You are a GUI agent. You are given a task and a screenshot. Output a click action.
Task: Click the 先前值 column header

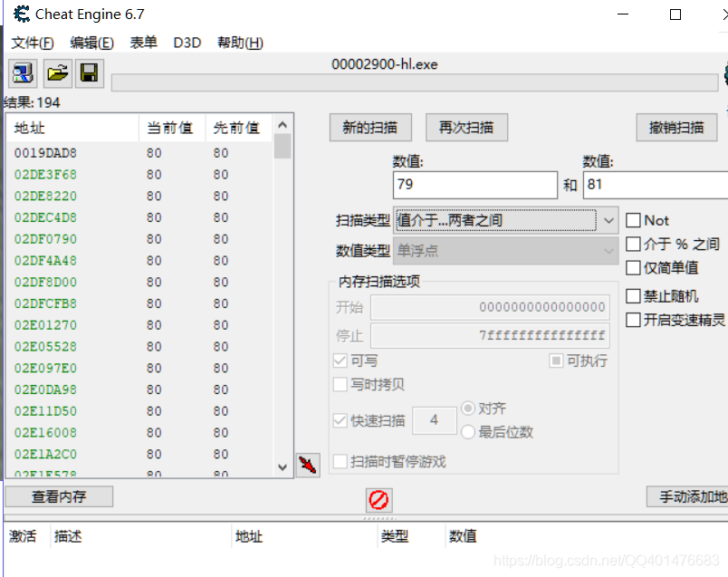[239, 128]
